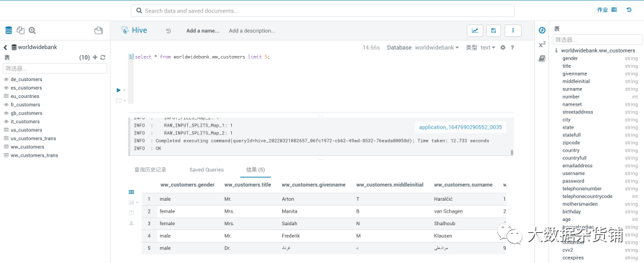The width and height of the screenshot is (644, 263).
Task: Click Add a description link
Action: 252,31
